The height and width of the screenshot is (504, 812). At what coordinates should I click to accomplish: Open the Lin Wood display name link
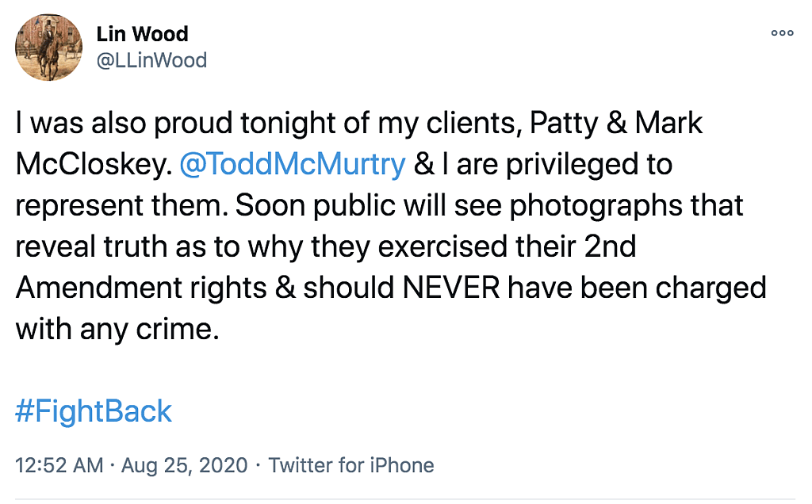142,34
